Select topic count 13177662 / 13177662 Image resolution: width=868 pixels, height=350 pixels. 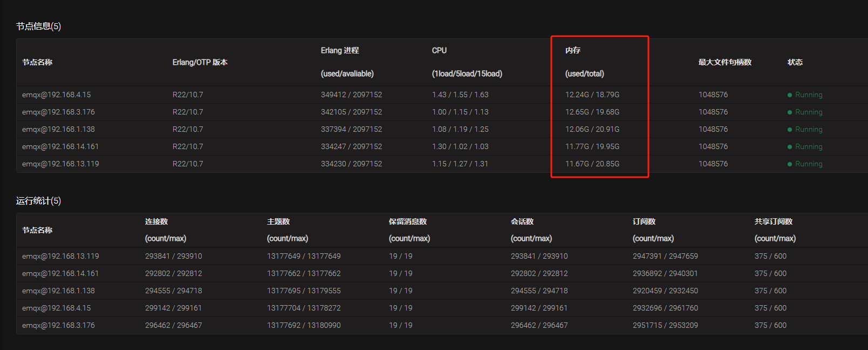coord(304,273)
